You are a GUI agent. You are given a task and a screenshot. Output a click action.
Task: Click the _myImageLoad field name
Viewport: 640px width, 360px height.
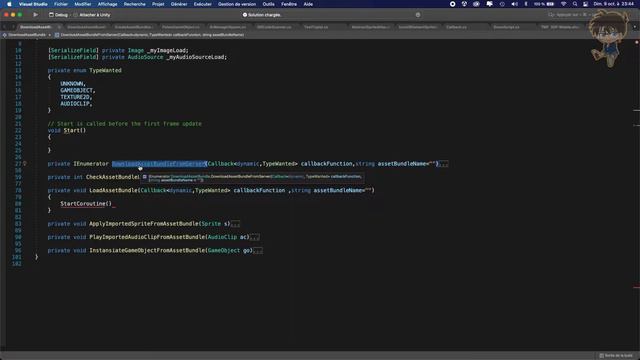pyautogui.click(x=167, y=50)
